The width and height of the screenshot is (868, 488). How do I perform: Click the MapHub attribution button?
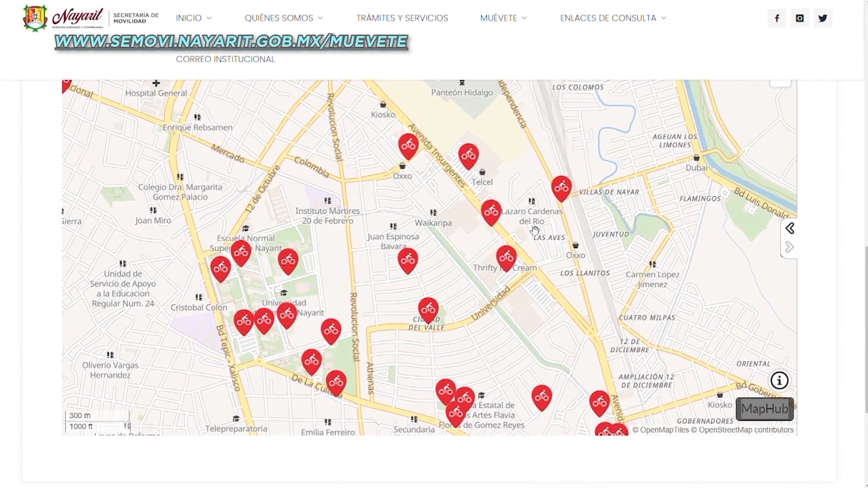(x=764, y=409)
